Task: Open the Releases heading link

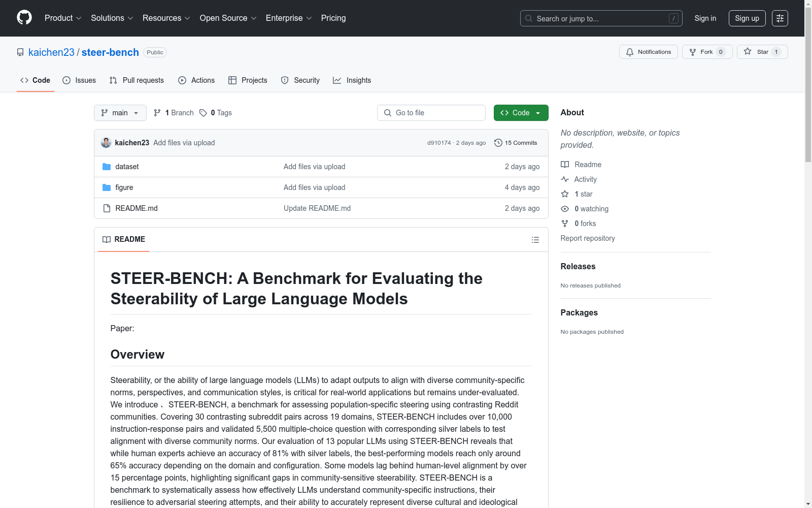Action: 578,266
